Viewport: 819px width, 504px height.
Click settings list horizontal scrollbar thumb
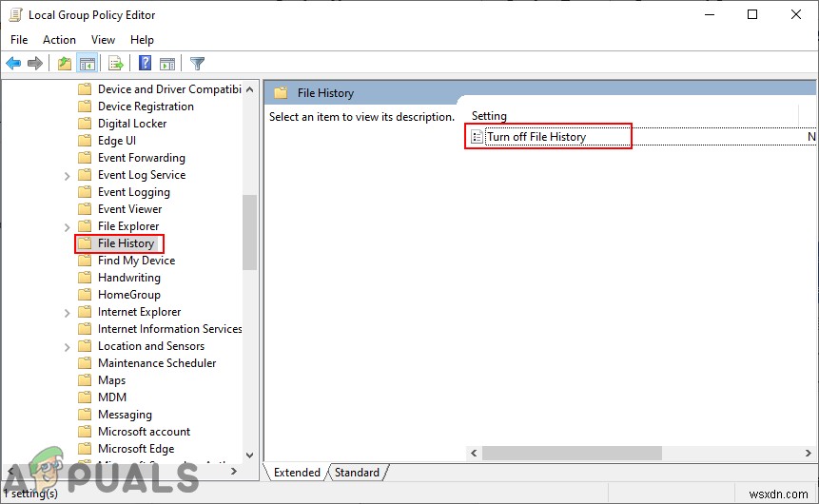[x=572, y=454]
